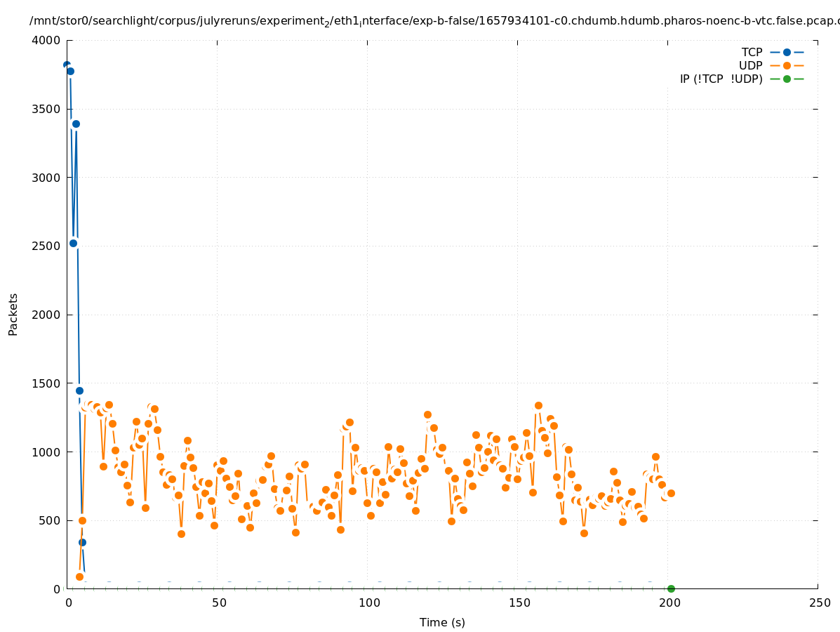The height and width of the screenshot is (632, 840).
Task: Click the UDP legend label
Action: pyautogui.click(x=750, y=65)
